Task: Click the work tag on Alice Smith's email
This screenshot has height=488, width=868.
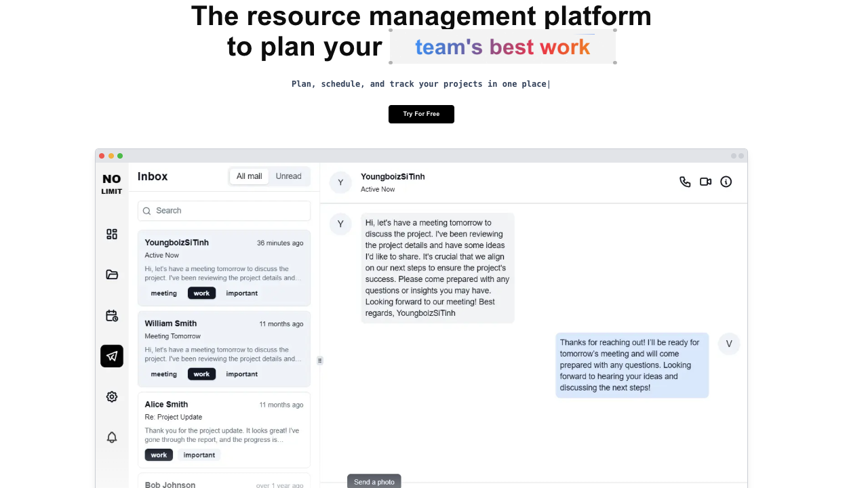Action: pyautogui.click(x=159, y=455)
